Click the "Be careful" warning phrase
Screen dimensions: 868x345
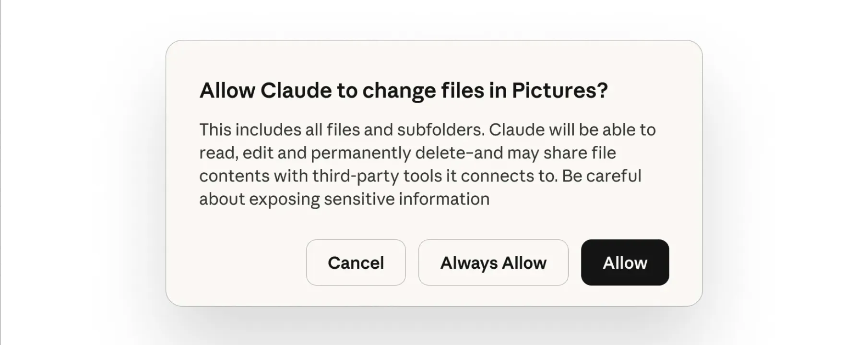[601, 176]
